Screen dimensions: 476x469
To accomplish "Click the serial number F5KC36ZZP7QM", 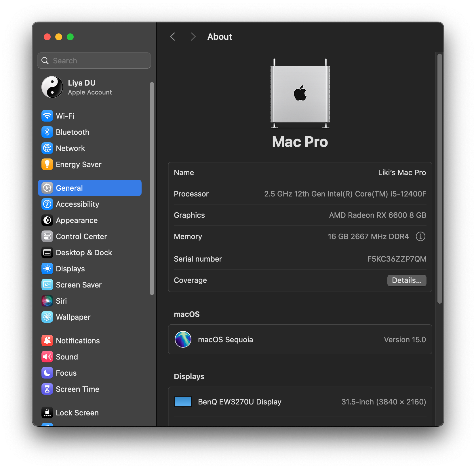I will [x=397, y=259].
